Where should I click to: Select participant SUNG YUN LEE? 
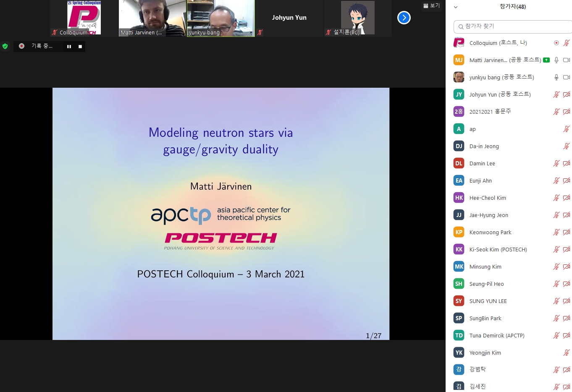tap(488, 301)
